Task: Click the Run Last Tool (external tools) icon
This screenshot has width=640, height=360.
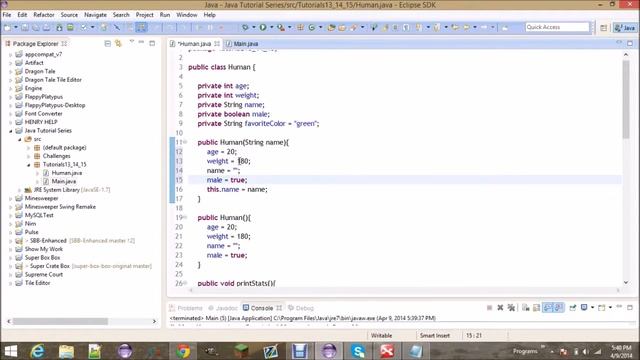Action: point(281,27)
